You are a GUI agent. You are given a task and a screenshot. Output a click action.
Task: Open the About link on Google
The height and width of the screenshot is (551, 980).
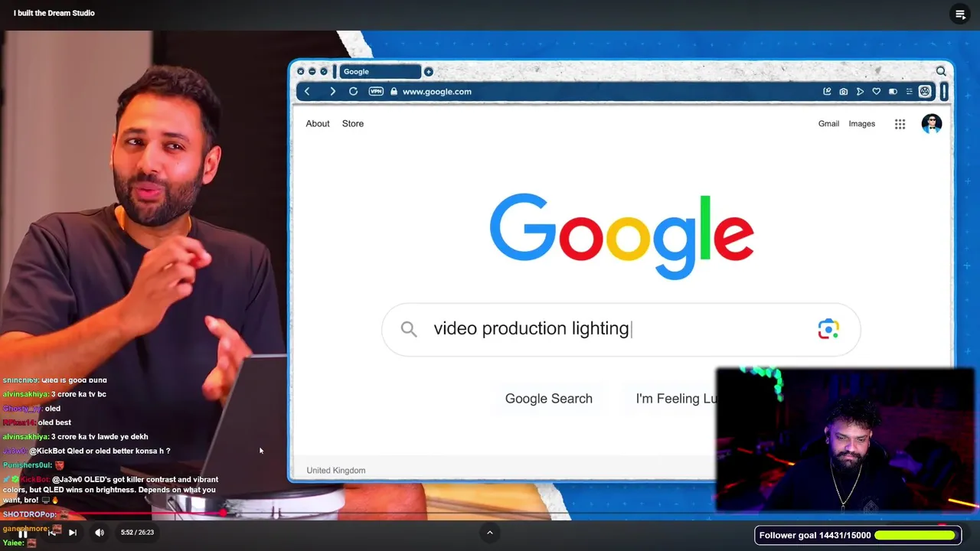[x=318, y=124]
